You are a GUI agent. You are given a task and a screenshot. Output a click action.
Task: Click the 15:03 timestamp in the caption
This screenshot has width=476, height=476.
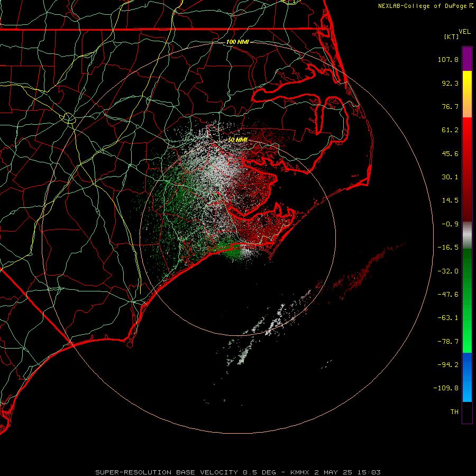tap(369, 472)
